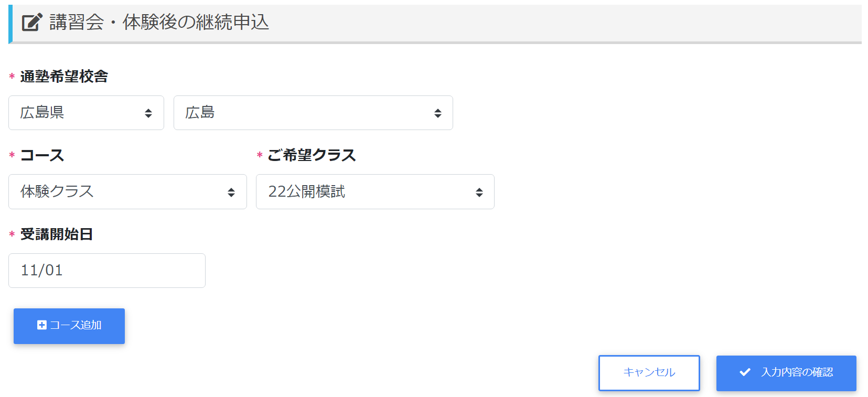This screenshot has width=868, height=397.
Task: Click the up-down arrows on the 広島県 selector
Action: pos(148,113)
